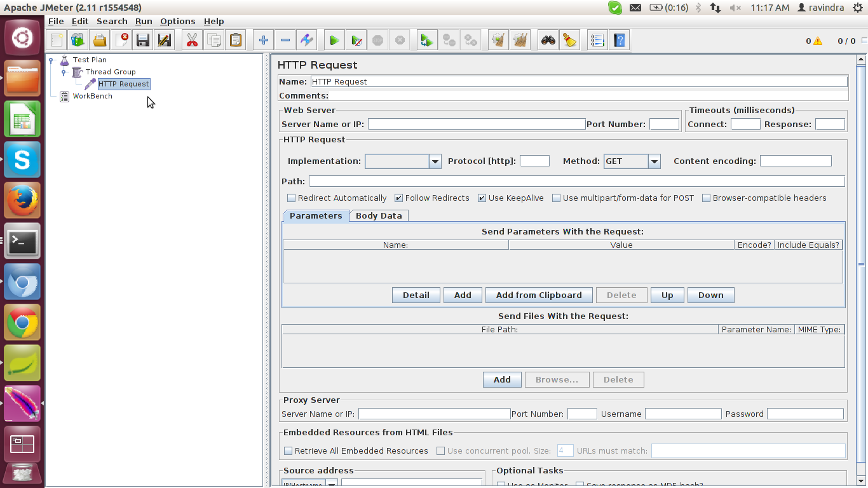
Task: Cut with the scissors icon
Action: tap(192, 41)
